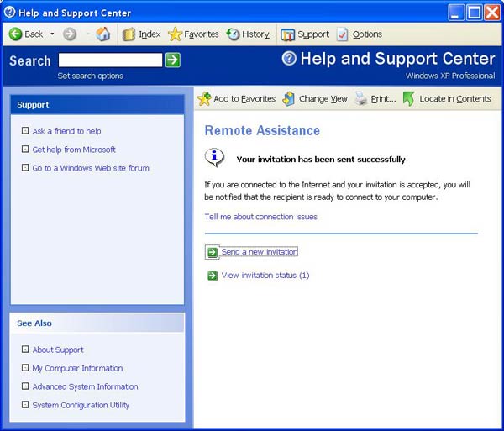Click Locate in Contents arrow icon
The width and height of the screenshot is (504, 431).
coord(409,98)
